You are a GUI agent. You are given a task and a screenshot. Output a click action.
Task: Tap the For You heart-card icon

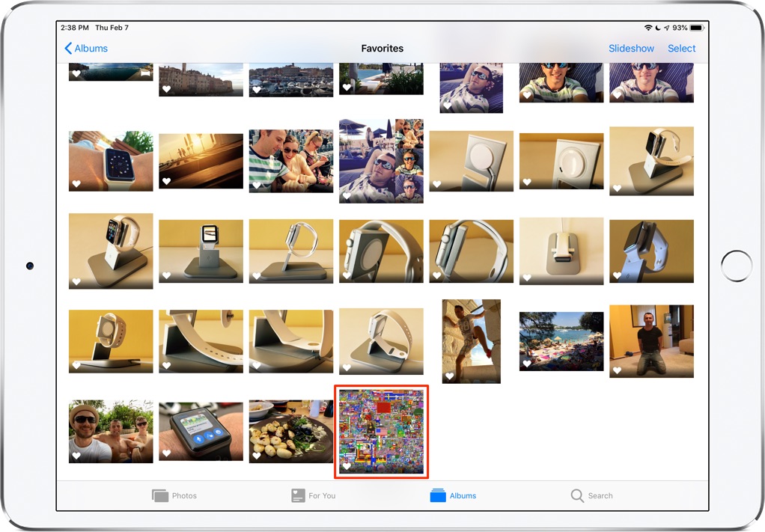coord(298,495)
